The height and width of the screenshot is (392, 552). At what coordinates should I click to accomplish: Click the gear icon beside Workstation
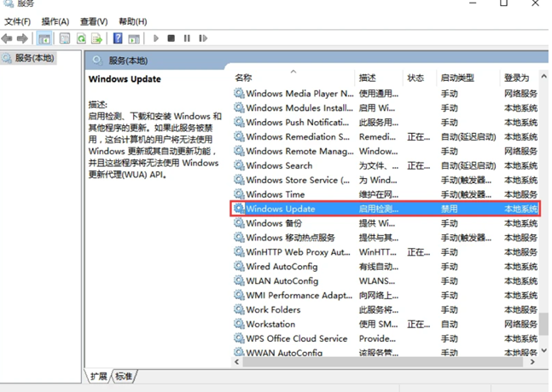[239, 324]
